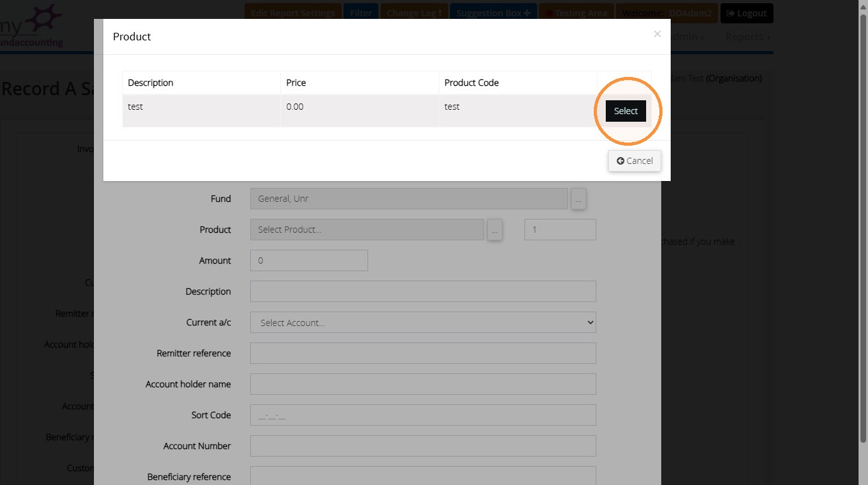Viewport: 868px width, 485px height.
Task: Click the Filter button
Action: [x=361, y=13]
